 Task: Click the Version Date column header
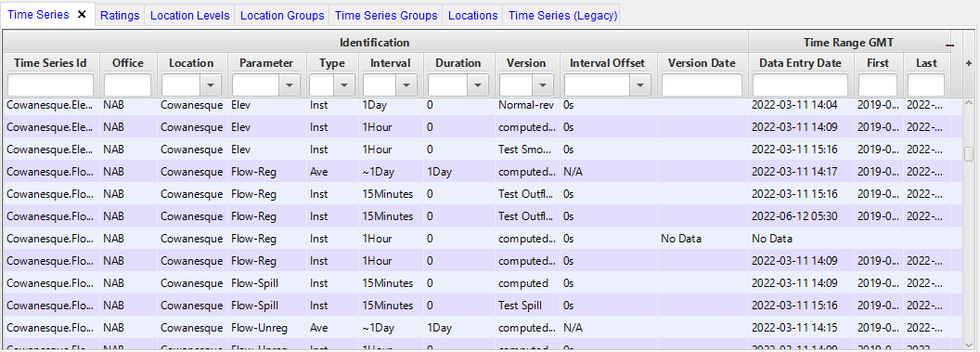pos(702,62)
